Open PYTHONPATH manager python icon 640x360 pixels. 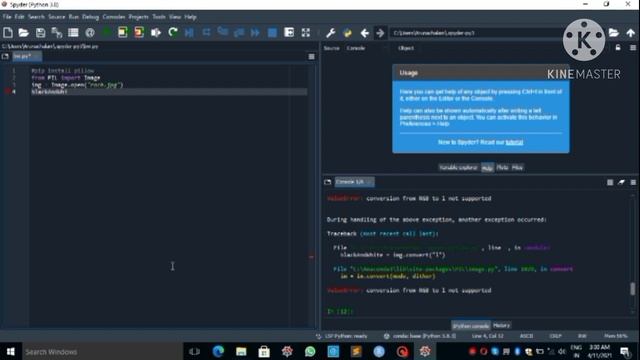tap(347, 33)
